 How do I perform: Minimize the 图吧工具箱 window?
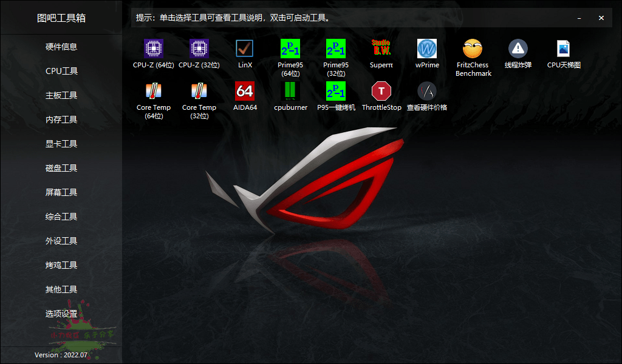click(x=579, y=18)
